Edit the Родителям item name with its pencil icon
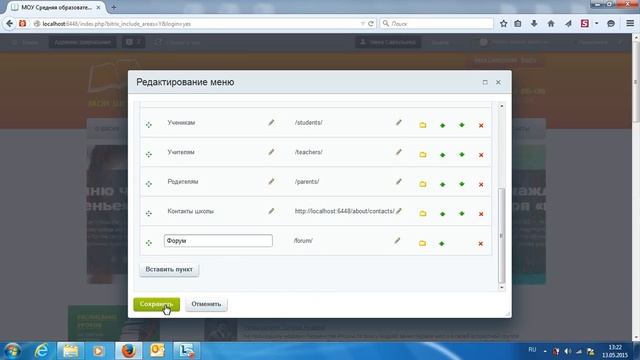Viewport: 640px width, 360px height. pyautogui.click(x=271, y=181)
